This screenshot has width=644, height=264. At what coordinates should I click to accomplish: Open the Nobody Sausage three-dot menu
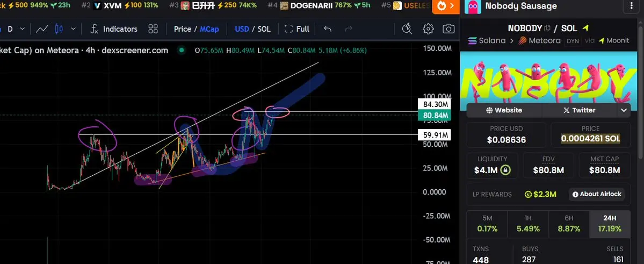(631, 6)
